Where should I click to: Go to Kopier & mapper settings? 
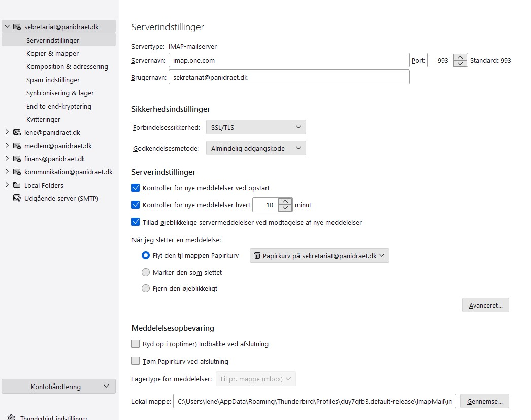pyautogui.click(x=52, y=53)
